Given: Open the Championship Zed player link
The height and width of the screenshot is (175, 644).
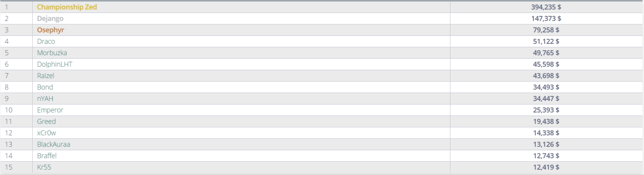Looking at the screenshot, I should (x=67, y=7).
